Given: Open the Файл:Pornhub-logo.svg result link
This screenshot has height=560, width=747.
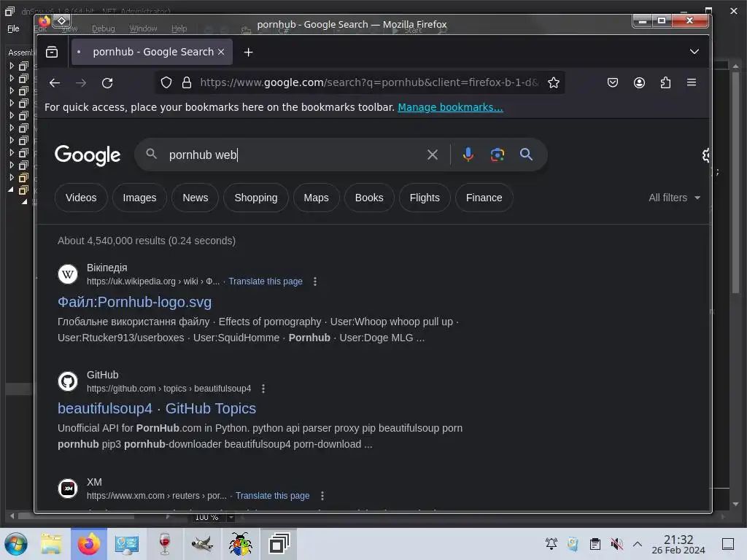Looking at the screenshot, I should point(134,302).
